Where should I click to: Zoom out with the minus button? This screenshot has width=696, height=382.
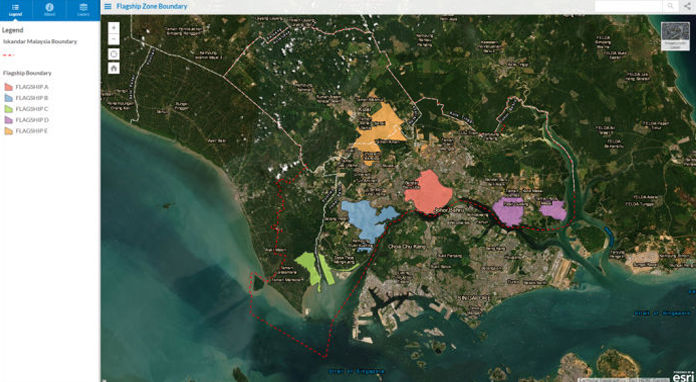[114, 39]
